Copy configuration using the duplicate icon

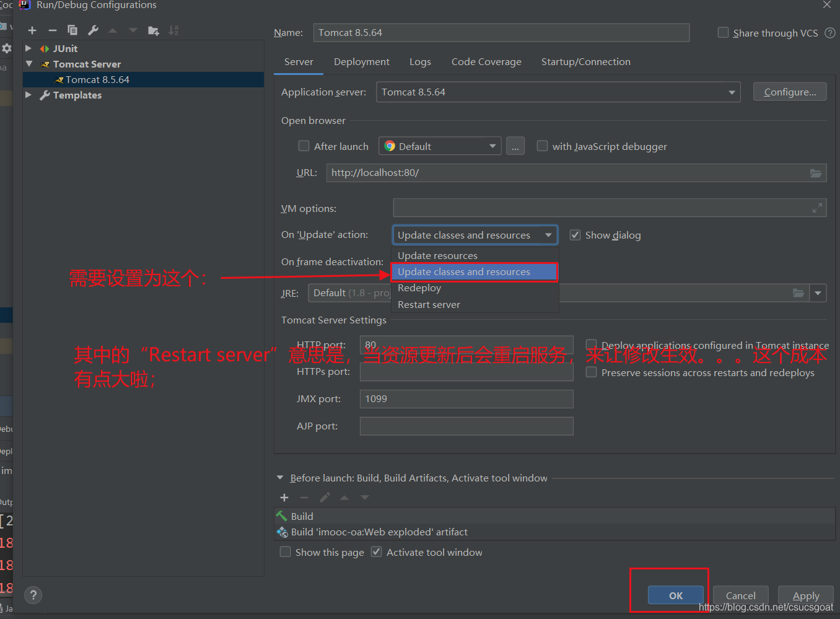(x=72, y=30)
